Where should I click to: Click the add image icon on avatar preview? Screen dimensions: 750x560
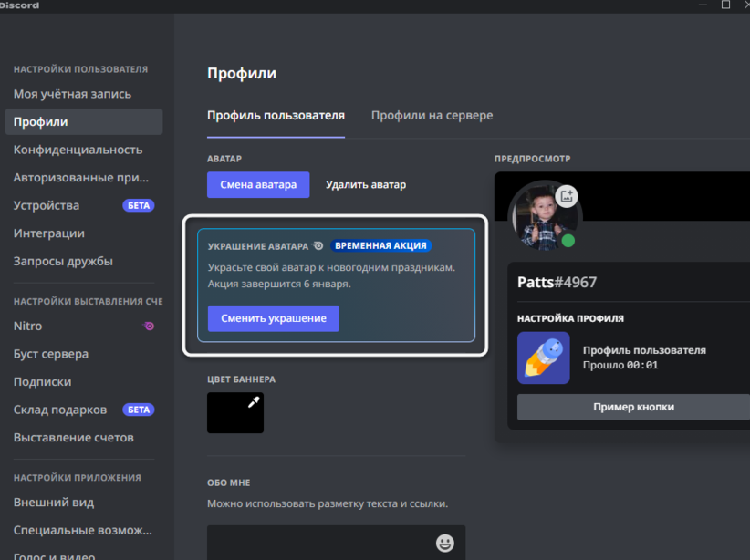pos(567,195)
